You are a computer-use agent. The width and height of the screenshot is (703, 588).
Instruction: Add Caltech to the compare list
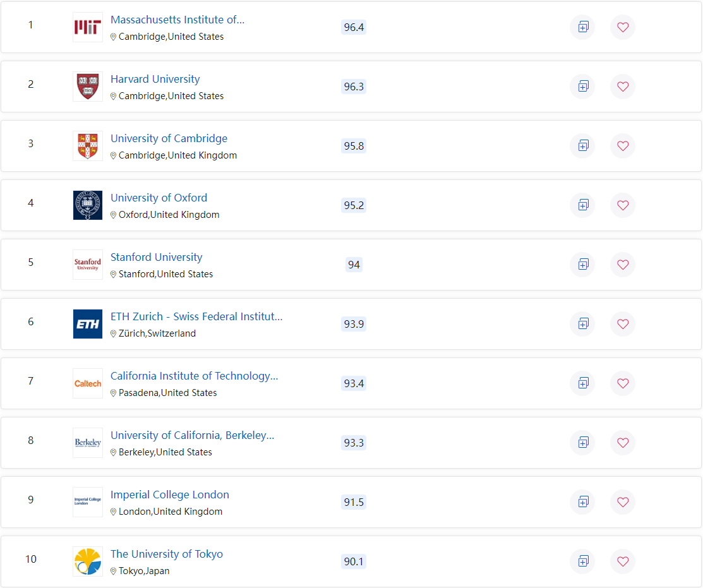(x=582, y=383)
